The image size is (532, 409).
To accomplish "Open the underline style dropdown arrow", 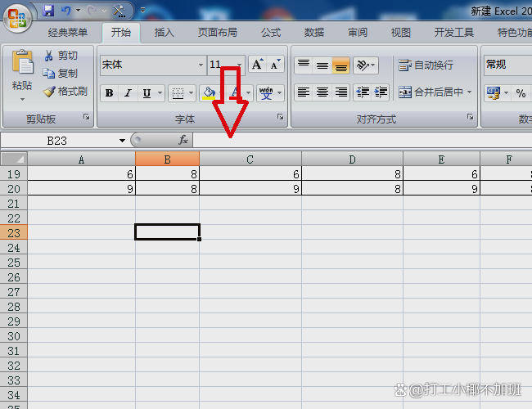I will pyautogui.click(x=160, y=93).
